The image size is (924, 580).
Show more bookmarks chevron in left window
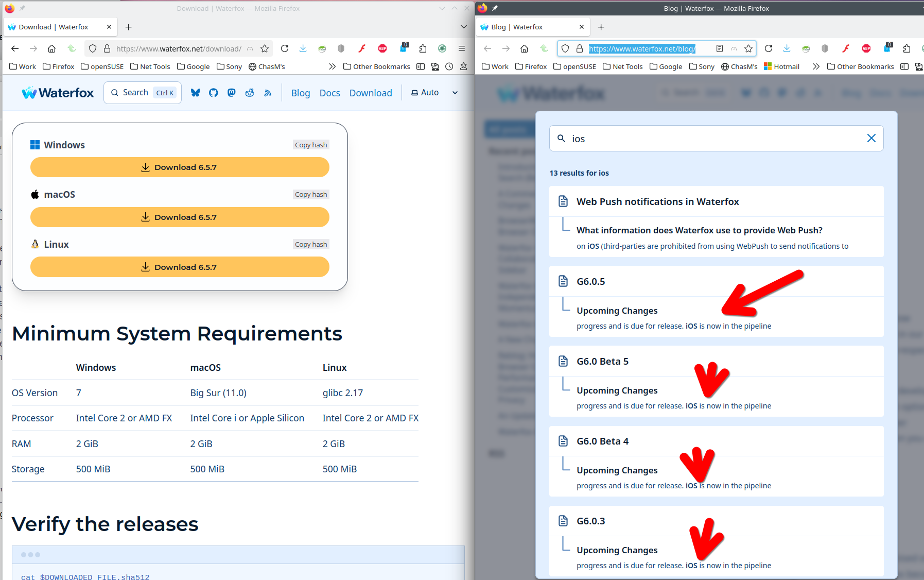click(332, 66)
